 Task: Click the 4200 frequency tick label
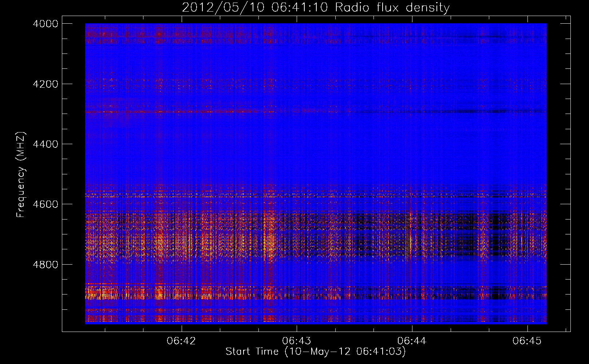point(46,84)
